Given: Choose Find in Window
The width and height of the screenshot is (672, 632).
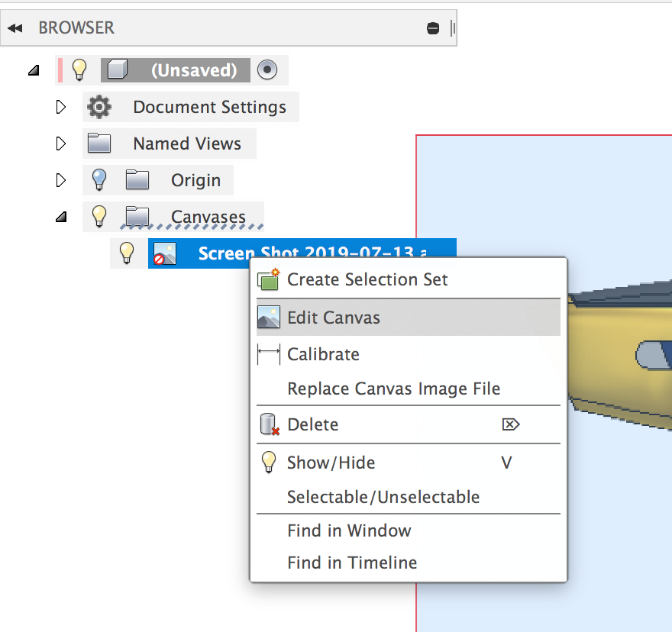Looking at the screenshot, I should click(x=408, y=531).
